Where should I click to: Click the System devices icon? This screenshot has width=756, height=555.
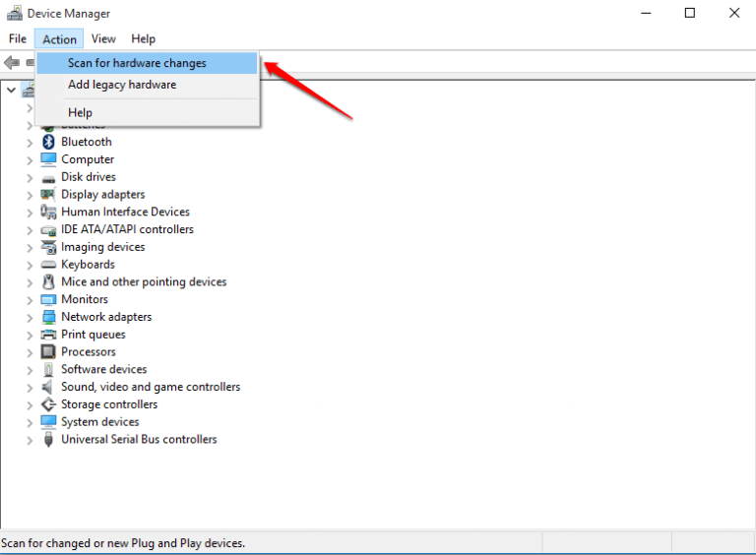point(48,421)
